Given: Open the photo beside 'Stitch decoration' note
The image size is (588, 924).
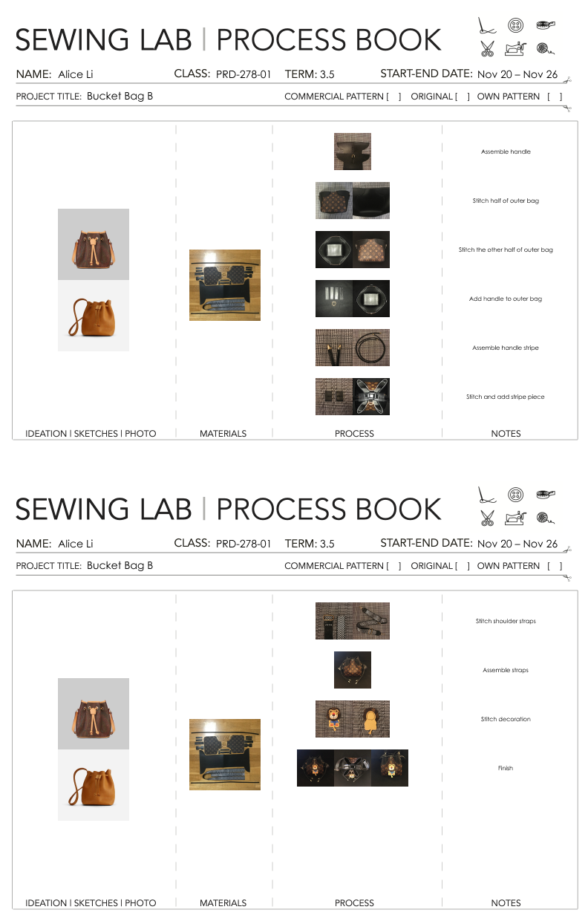Looking at the screenshot, I should (x=353, y=719).
